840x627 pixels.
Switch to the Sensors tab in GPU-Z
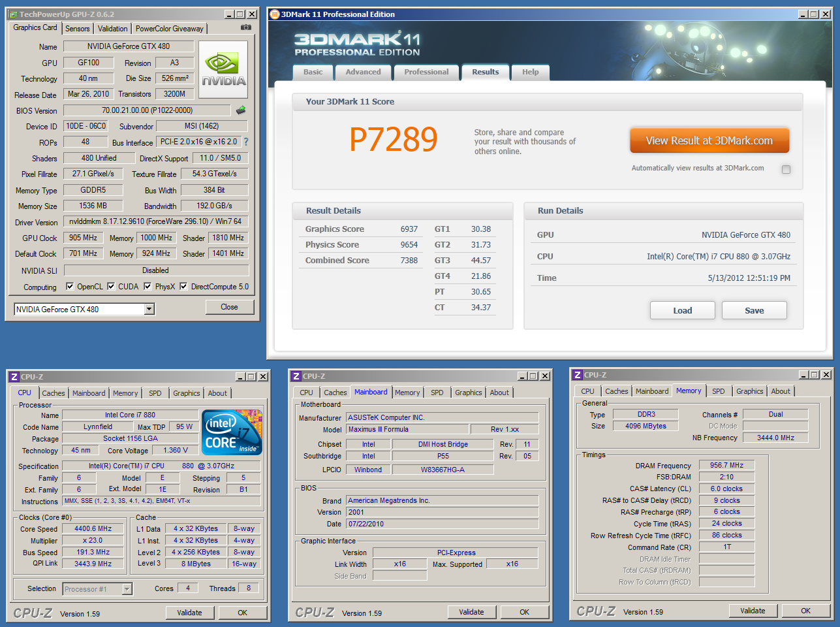(x=78, y=29)
